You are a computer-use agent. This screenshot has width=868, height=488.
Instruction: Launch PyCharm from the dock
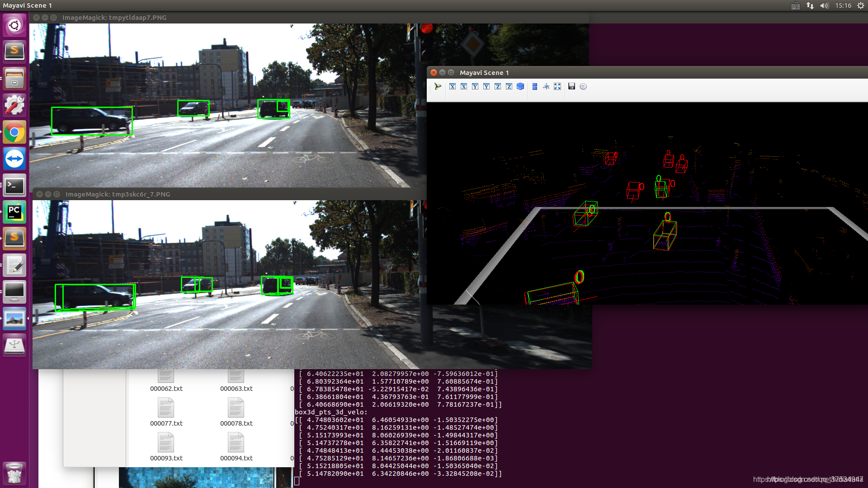14,212
